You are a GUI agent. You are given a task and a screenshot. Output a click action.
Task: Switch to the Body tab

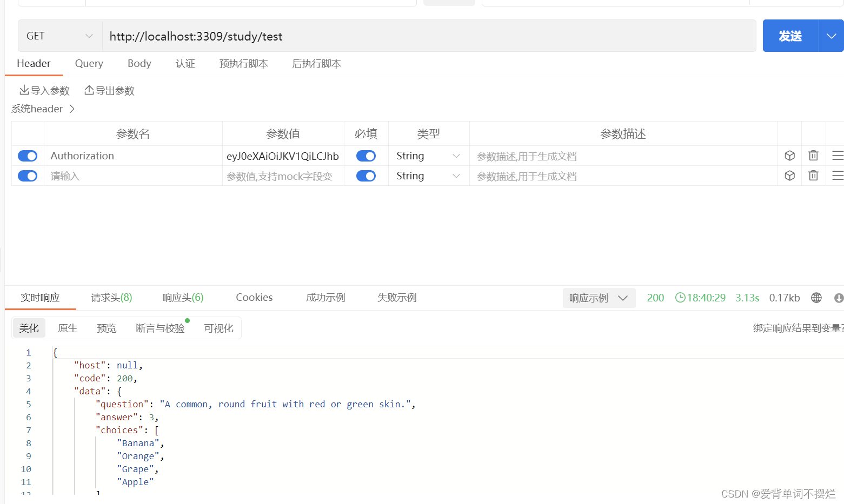coord(139,64)
